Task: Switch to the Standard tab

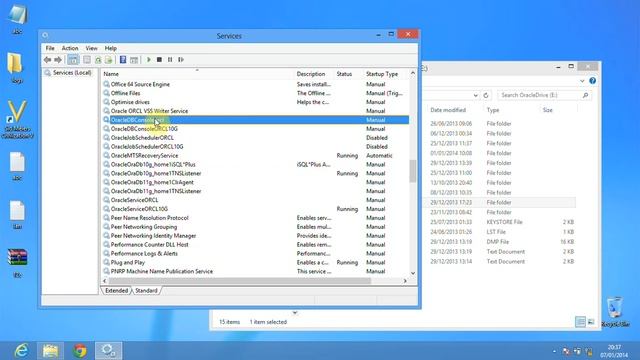Action: pyautogui.click(x=146, y=291)
